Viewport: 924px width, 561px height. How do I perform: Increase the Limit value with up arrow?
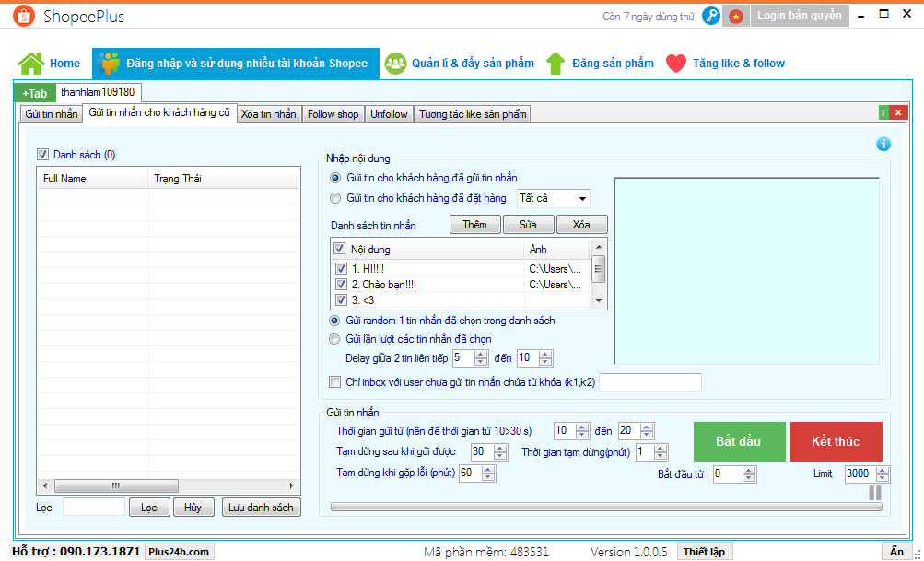(884, 470)
